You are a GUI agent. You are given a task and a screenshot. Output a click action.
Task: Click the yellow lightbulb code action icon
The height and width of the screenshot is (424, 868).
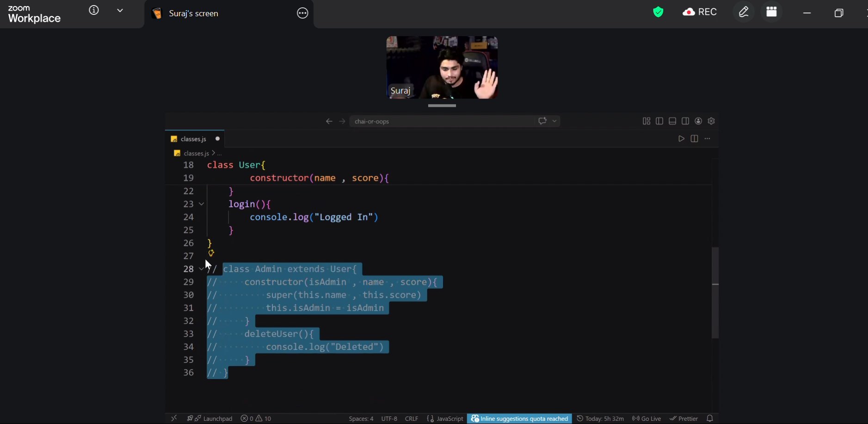click(x=211, y=253)
